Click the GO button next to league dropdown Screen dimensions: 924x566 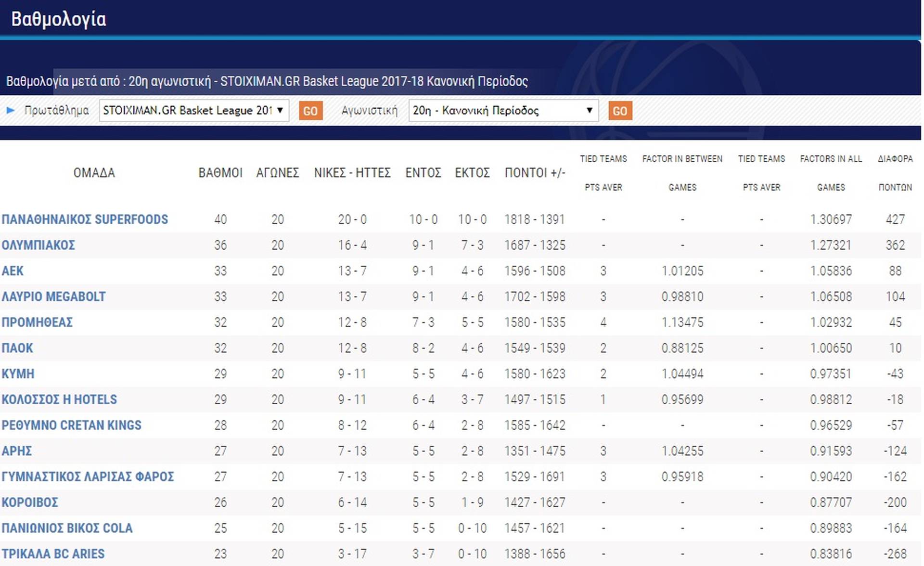[x=310, y=111]
